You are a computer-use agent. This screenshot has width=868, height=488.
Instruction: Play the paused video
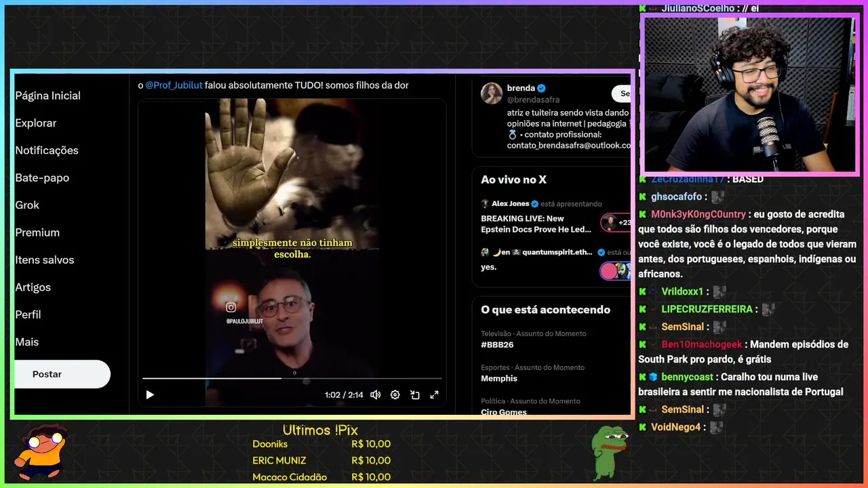pos(150,394)
